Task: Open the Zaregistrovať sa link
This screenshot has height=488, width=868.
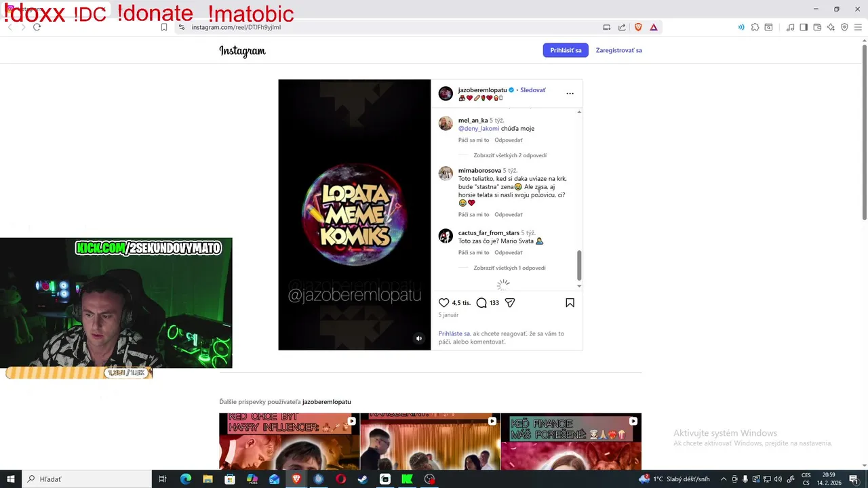Action: (618, 50)
